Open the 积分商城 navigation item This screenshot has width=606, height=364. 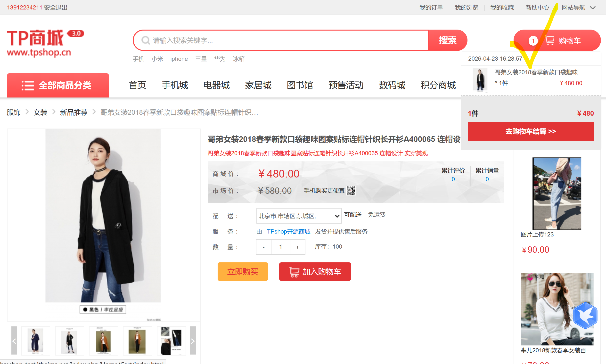click(438, 85)
